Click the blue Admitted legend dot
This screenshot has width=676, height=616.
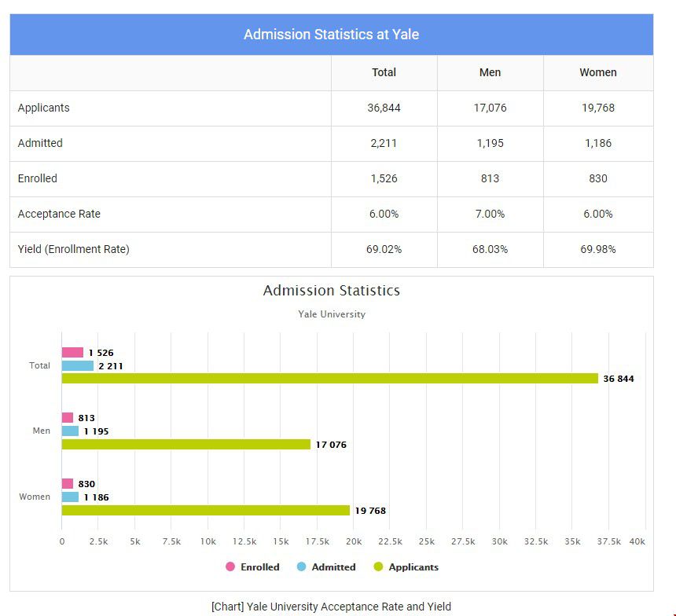click(301, 566)
